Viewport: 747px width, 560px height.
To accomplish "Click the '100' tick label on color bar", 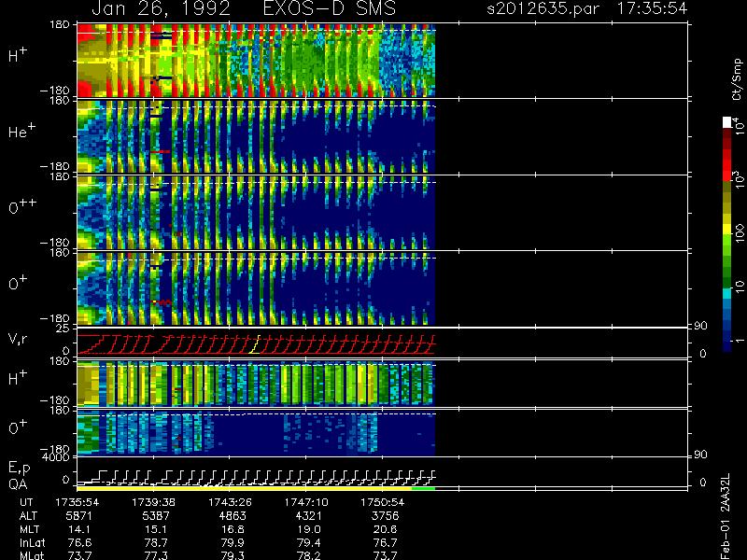I will point(740,233).
